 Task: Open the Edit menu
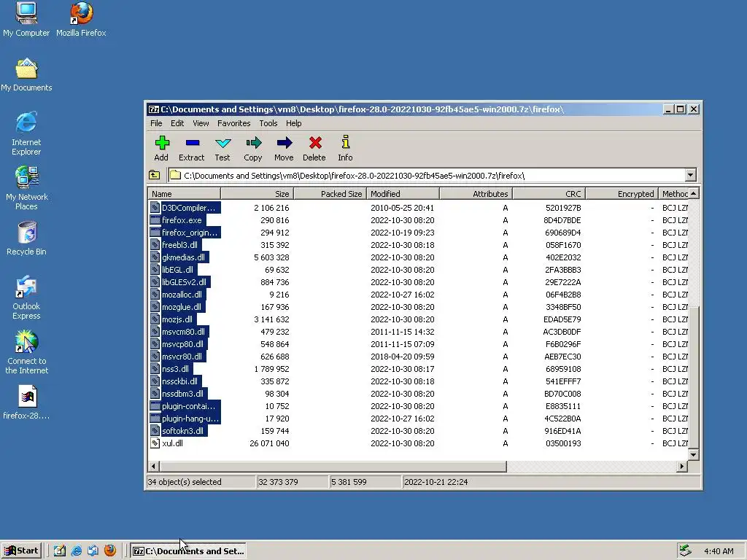(177, 123)
